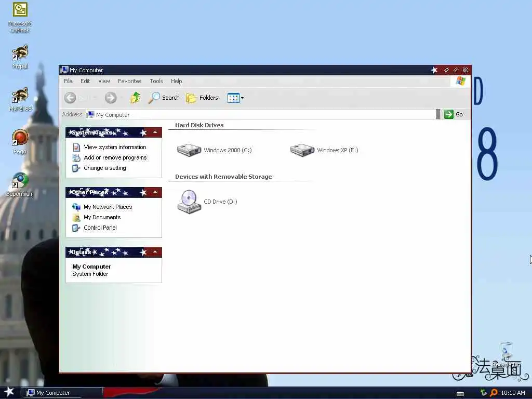Open the Tools menu
Image resolution: width=532 pixels, height=399 pixels.
pyautogui.click(x=156, y=81)
